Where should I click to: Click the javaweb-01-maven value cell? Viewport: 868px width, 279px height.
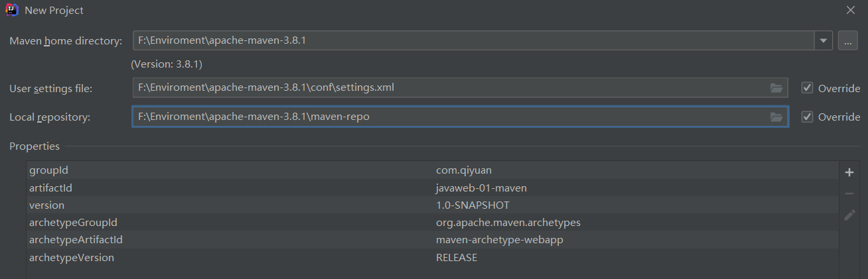[636, 188]
